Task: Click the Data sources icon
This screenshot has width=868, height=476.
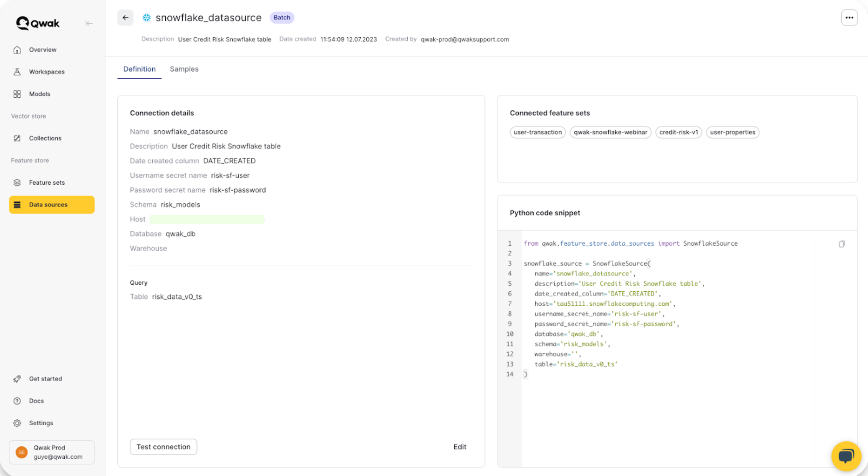Action: tap(17, 205)
